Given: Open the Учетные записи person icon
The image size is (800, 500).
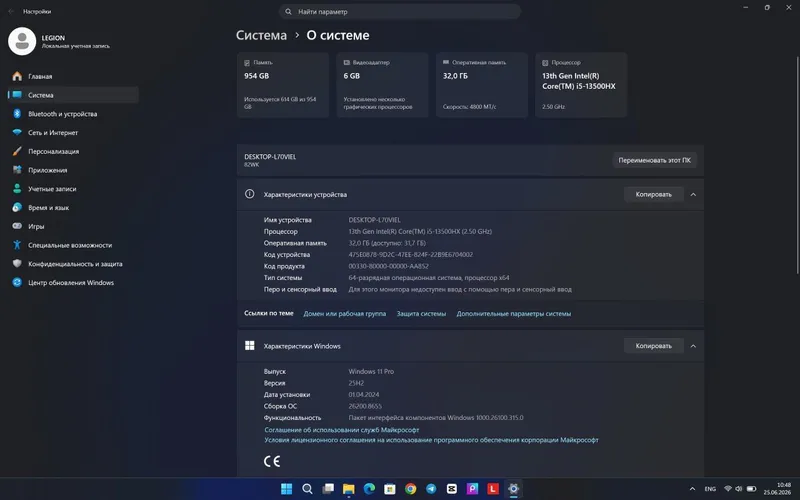Looking at the screenshot, I should tap(17, 189).
